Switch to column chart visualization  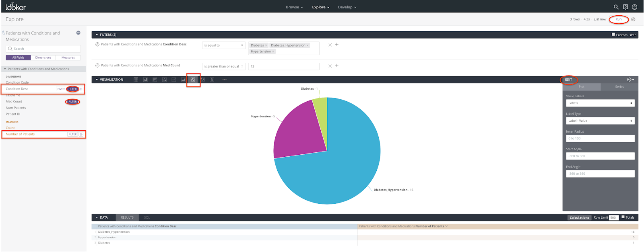coord(145,80)
